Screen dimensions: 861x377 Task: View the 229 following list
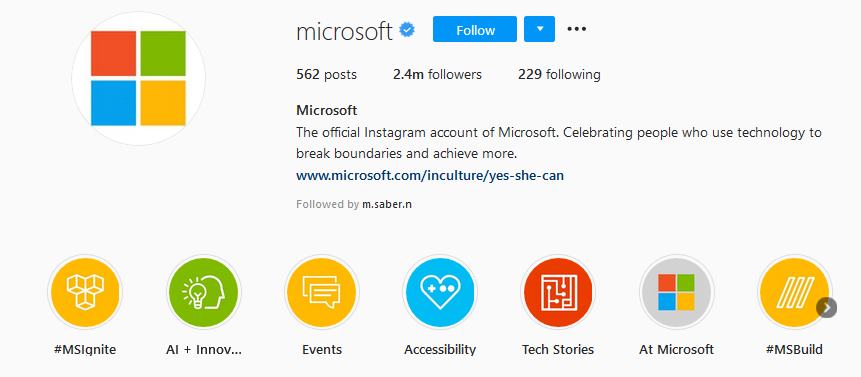[x=559, y=74]
